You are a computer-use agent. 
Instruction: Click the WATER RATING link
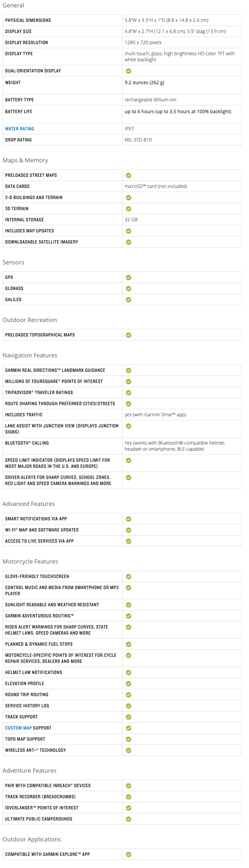(x=20, y=129)
